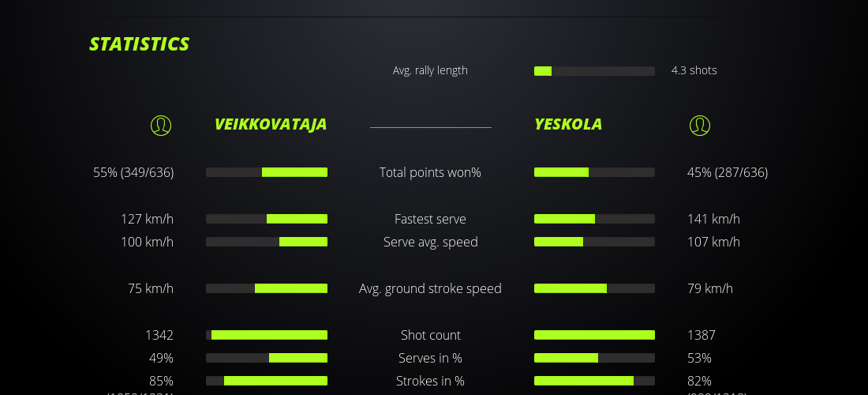868x395 pixels.
Task: Select the Fastest serve stat label
Action: (x=430, y=219)
